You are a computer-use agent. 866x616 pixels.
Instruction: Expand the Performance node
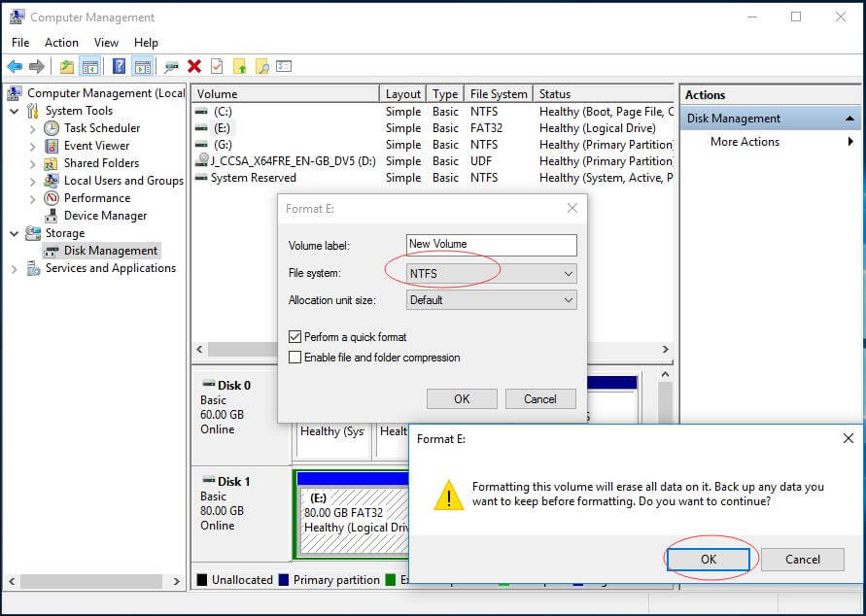[x=33, y=199]
